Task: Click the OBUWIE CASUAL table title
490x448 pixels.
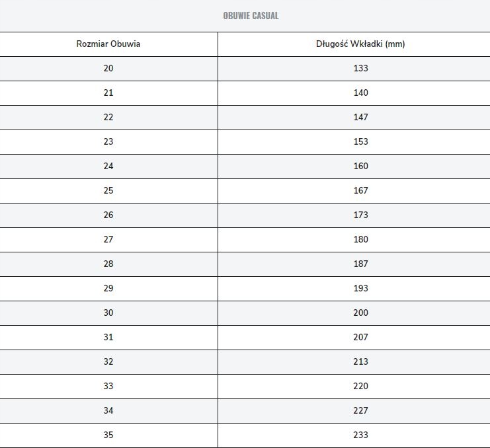Action: pyautogui.click(x=251, y=15)
